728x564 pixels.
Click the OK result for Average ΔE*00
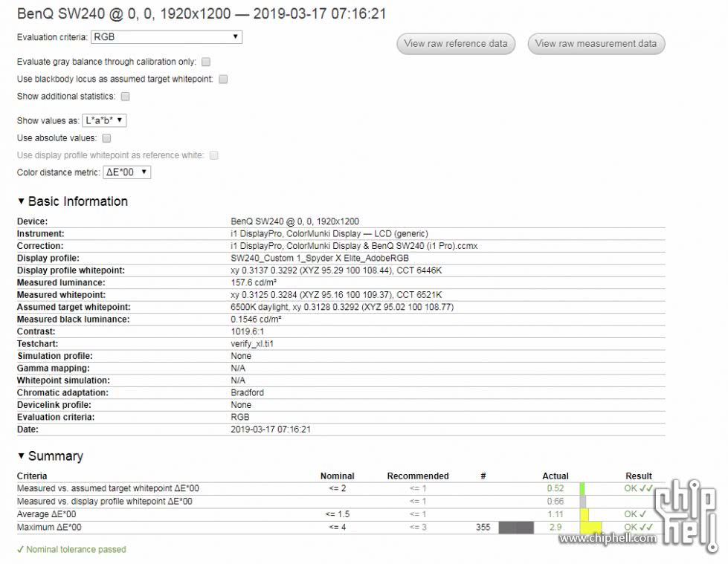(635, 514)
